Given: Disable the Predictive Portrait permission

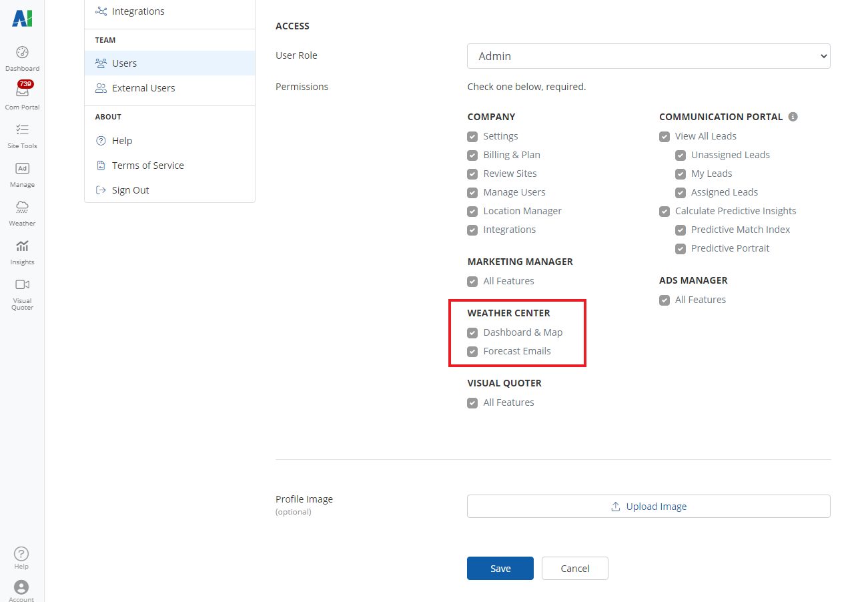Looking at the screenshot, I should pos(681,249).
